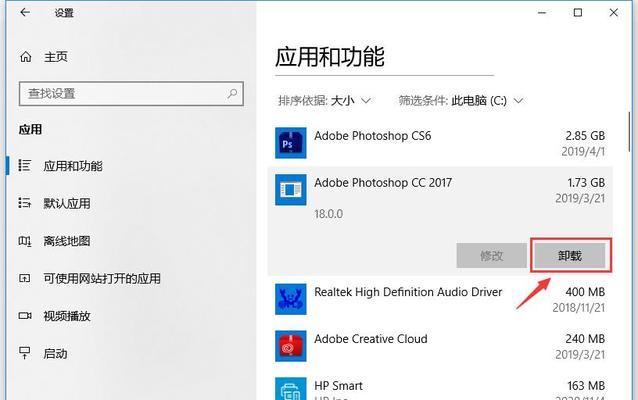
Task: Select the Adobe Photoshop CC 2017 entry
Action: click(x=440, y=221)
